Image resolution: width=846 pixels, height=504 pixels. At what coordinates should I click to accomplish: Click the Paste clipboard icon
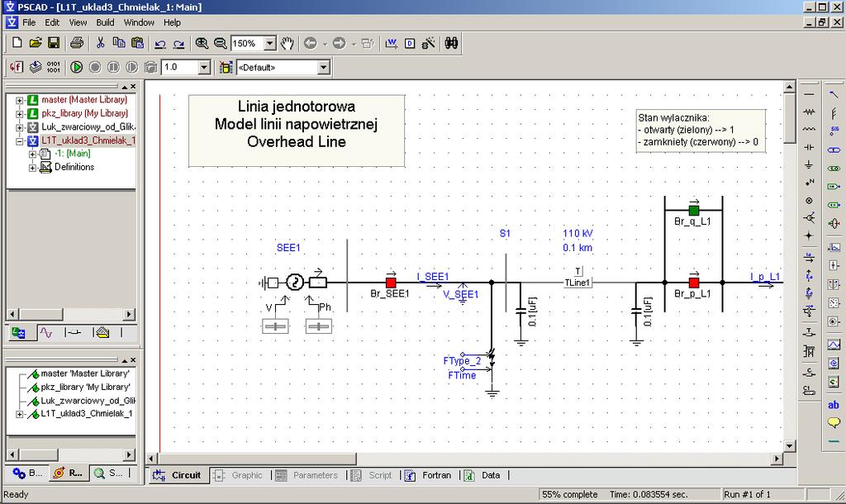138,43
